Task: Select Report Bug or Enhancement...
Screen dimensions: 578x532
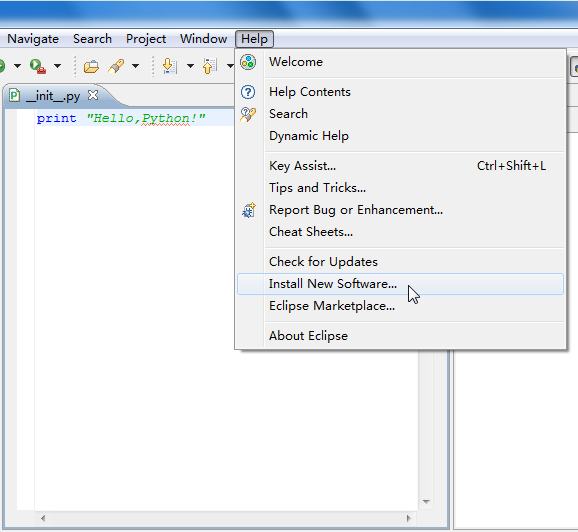Action: 401,210
